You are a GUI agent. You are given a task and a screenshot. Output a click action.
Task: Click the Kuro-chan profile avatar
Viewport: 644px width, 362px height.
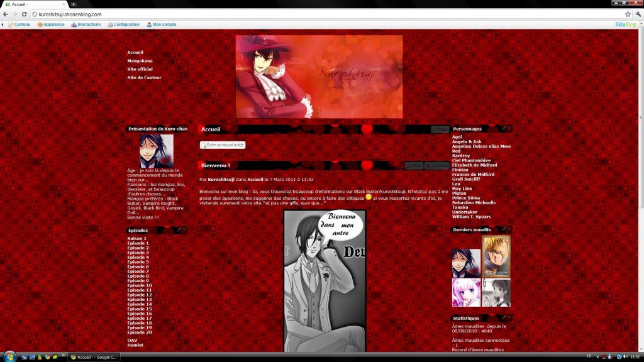pyautogui.click(x=157, y=151)
